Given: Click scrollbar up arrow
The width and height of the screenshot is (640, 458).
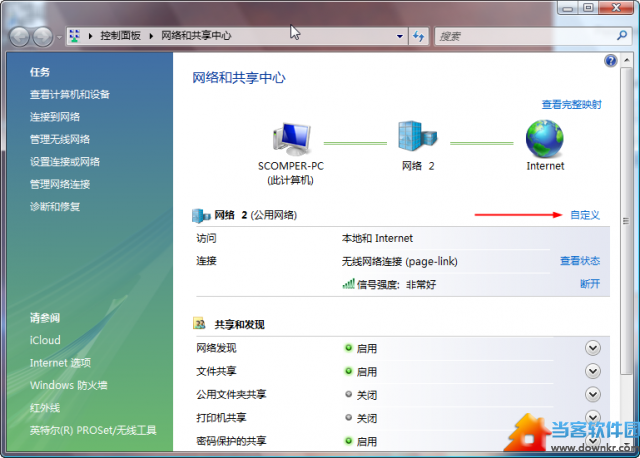Looking at the screenshot, I should pyautogui.click(x=626, y=60).
